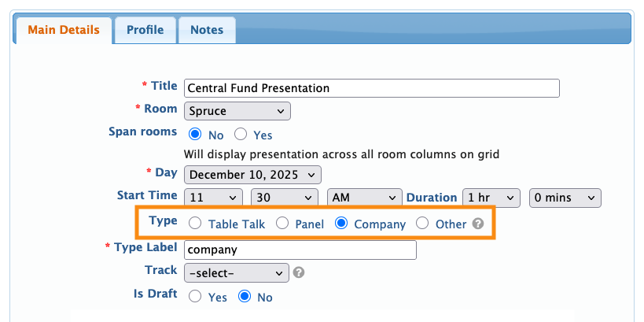Click help icon beside Track dropdown

(x=299, y=273)
